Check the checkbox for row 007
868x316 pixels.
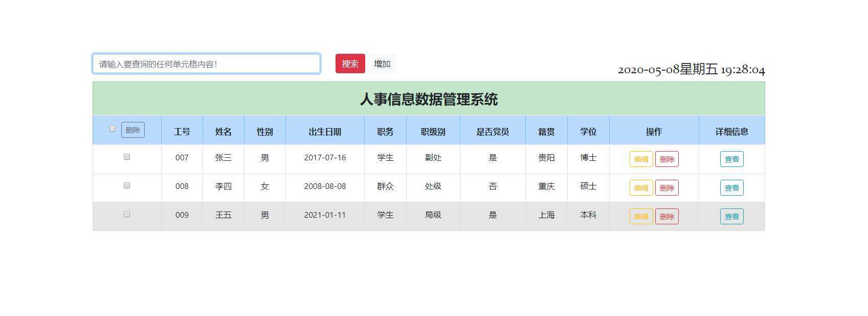click(127, 157)
